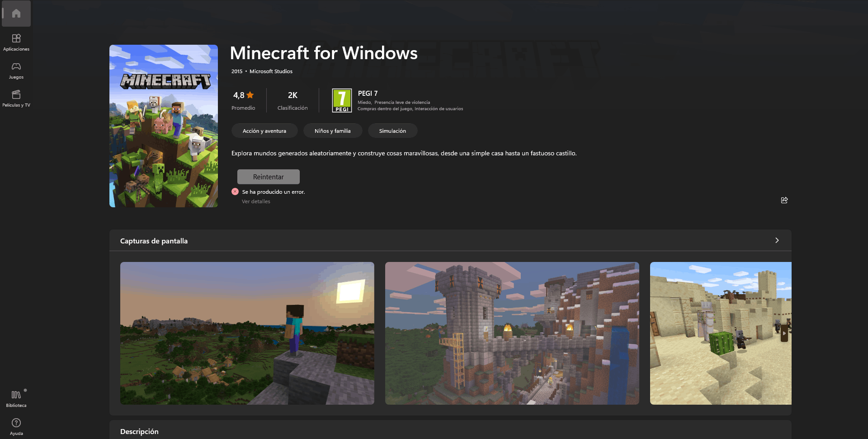Open the Biblioteca library
Screen dimensions: 868x439
pyautogui.click(x=16, y=399)
